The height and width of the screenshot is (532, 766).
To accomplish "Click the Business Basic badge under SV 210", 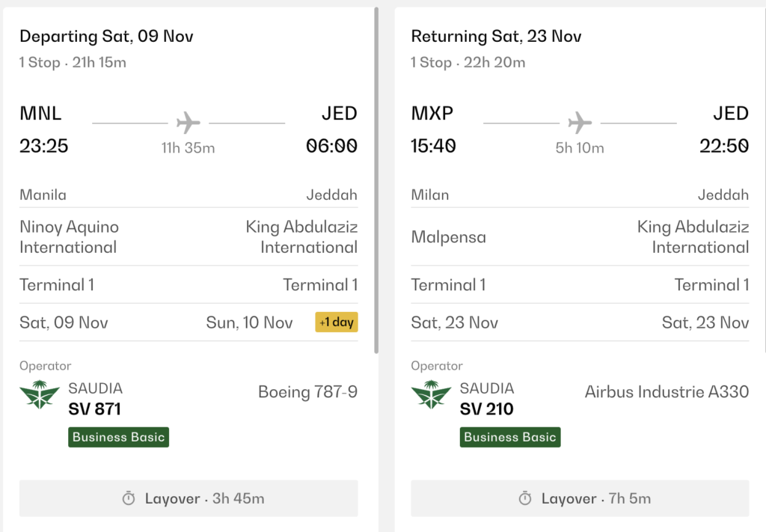I will click(510, 437).
